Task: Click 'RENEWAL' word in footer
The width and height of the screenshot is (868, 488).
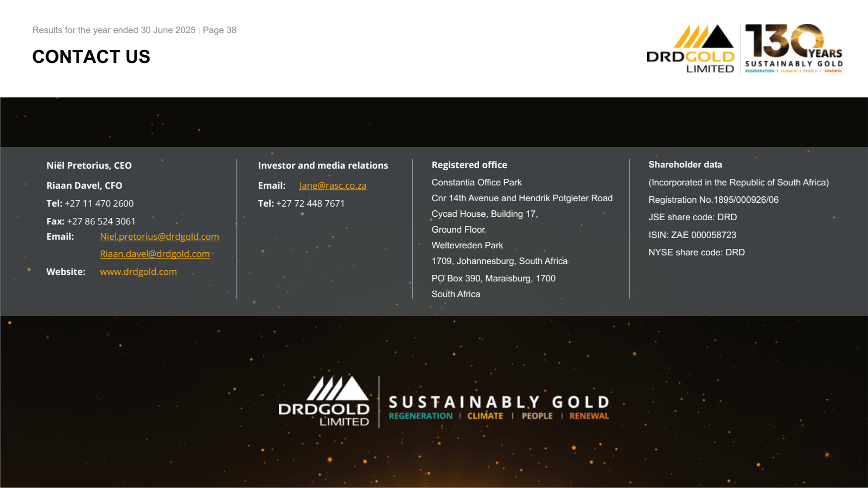Action: coord(589,416)
